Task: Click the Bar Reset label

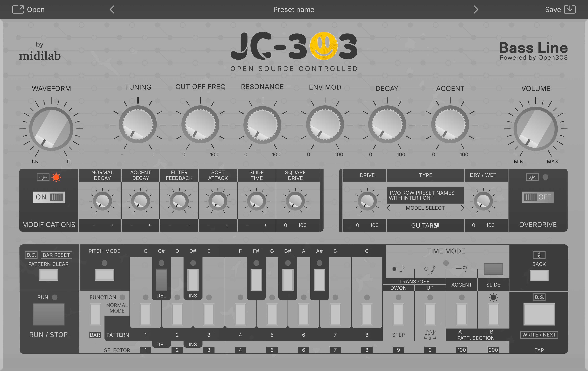Action: click(56, 255)
